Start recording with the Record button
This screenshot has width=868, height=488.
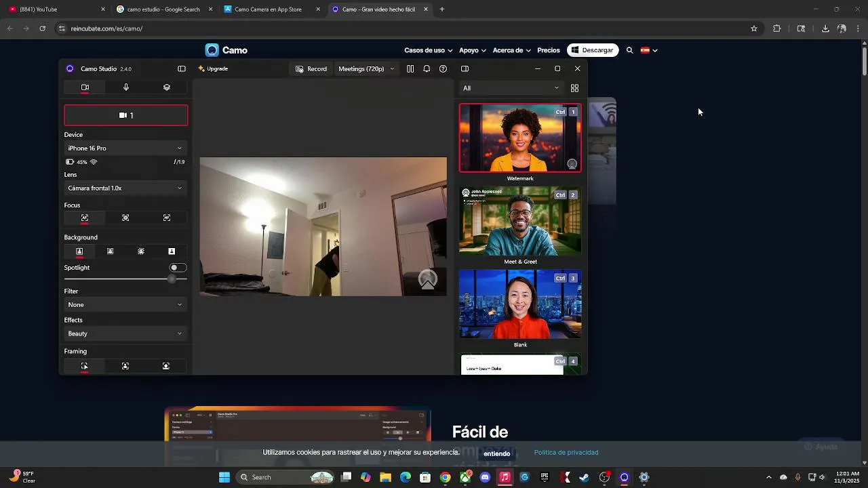[x=311, y=68]
